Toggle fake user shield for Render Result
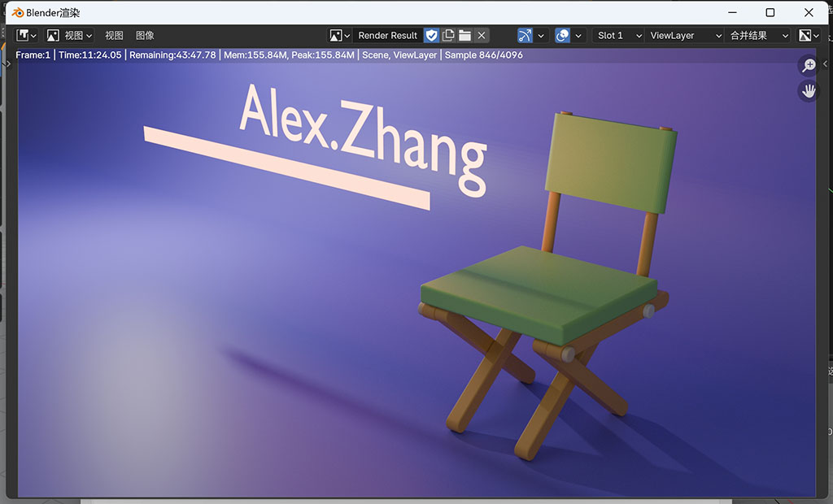 (432, 36)
